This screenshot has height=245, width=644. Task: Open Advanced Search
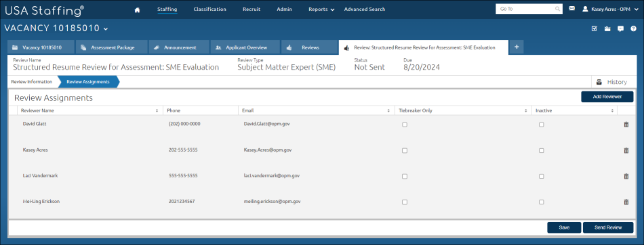(365, 9)
